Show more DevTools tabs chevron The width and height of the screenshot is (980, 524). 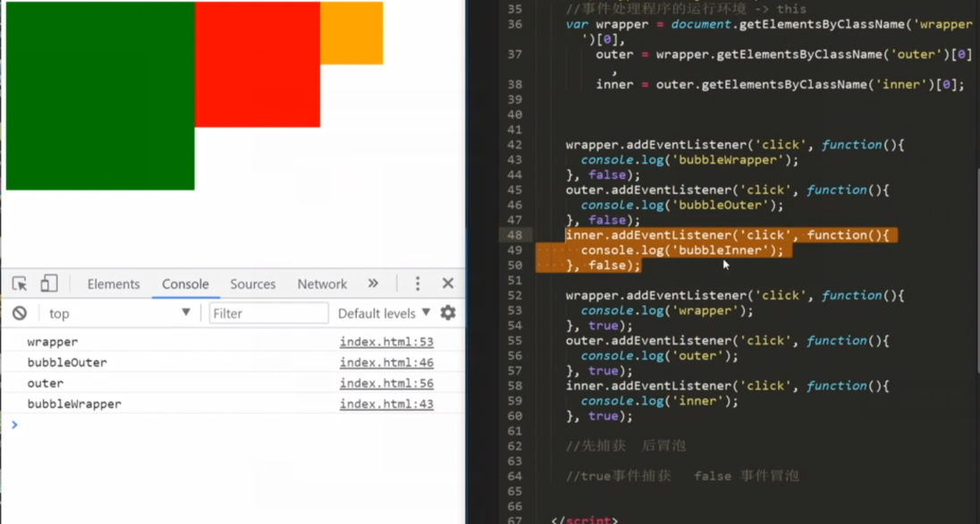coord(373,283)
